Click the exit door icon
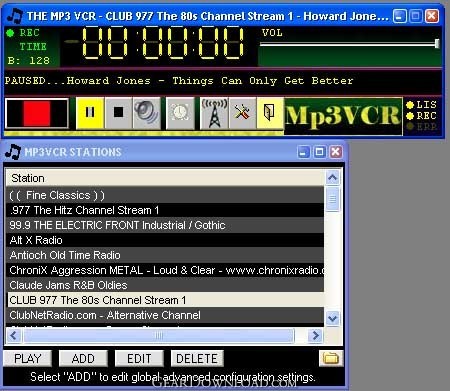 point(270,113)
